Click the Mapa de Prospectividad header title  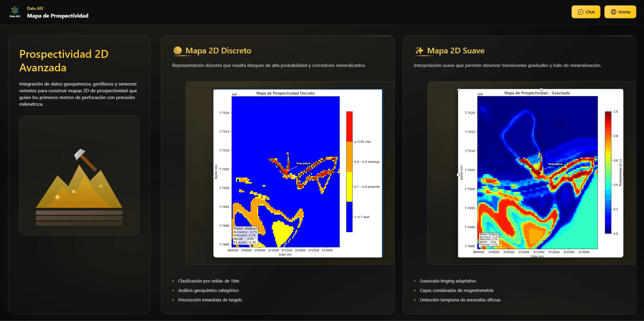coord(58,16)
